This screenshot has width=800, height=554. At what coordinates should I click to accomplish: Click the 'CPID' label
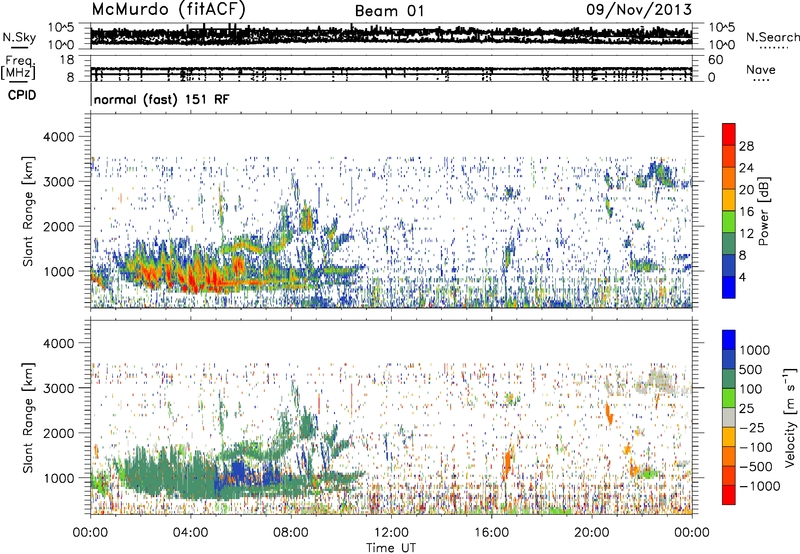coord(22,95)
